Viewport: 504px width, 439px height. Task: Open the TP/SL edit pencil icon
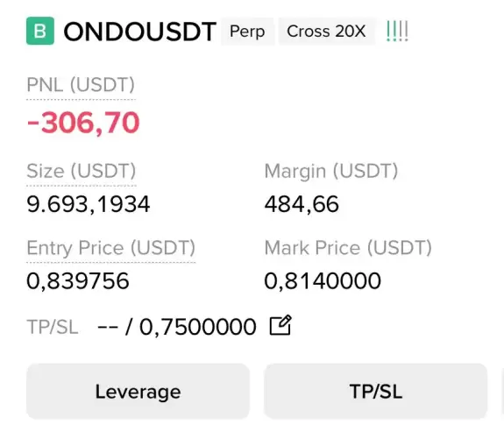coord(280,325)
